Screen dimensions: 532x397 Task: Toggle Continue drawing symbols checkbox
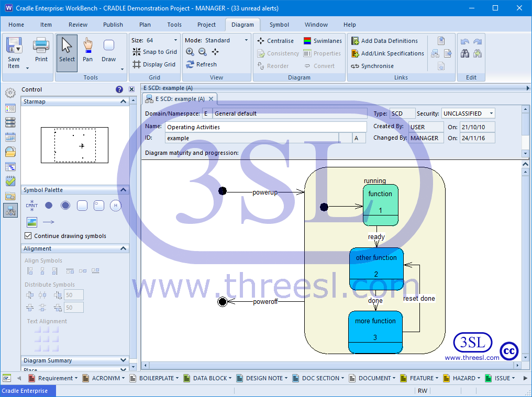coord(28,235)
